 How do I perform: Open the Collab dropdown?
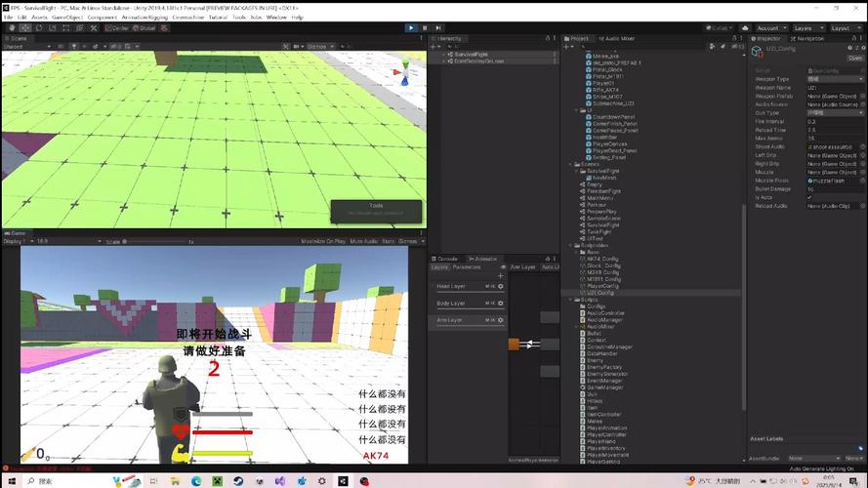tap(719, 27)
